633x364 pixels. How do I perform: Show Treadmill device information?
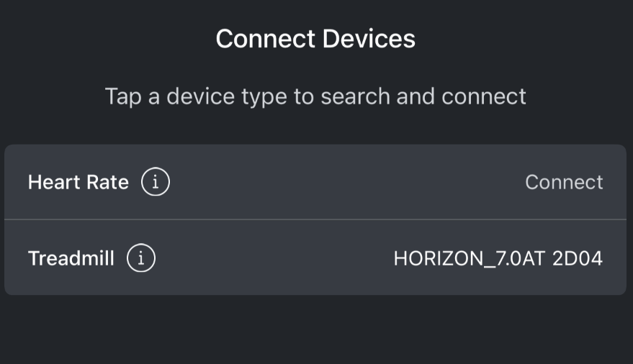pos(141,258)
